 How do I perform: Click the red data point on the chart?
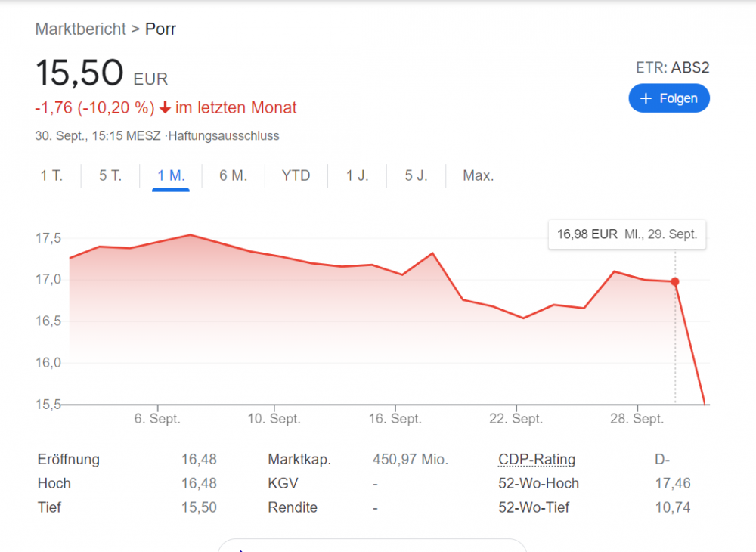pyautogui.click(x=675, y=281)
